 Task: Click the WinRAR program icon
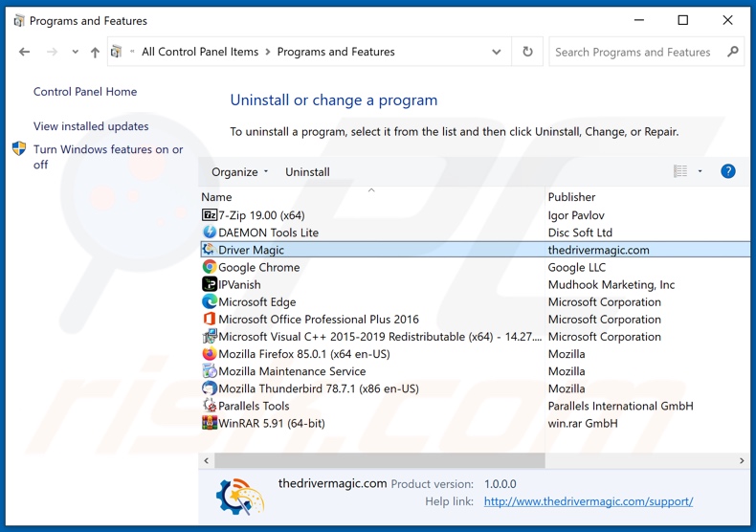(210, 423)
